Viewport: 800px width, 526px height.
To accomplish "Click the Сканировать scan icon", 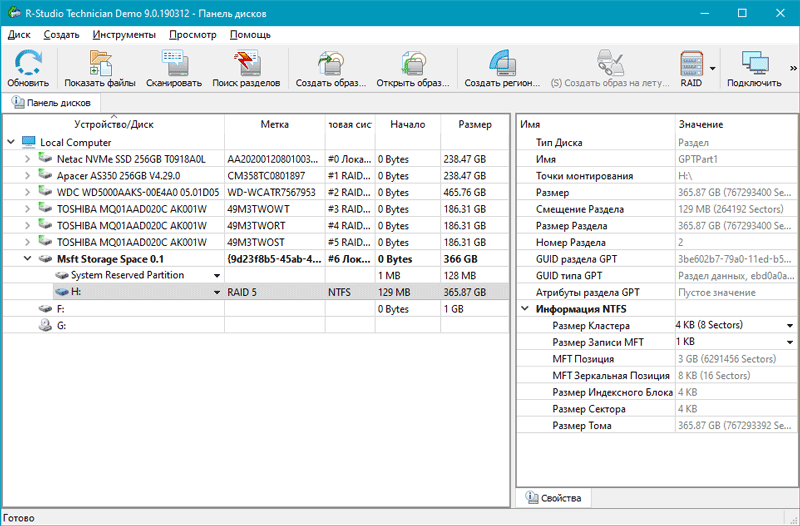I will (174, 63).
